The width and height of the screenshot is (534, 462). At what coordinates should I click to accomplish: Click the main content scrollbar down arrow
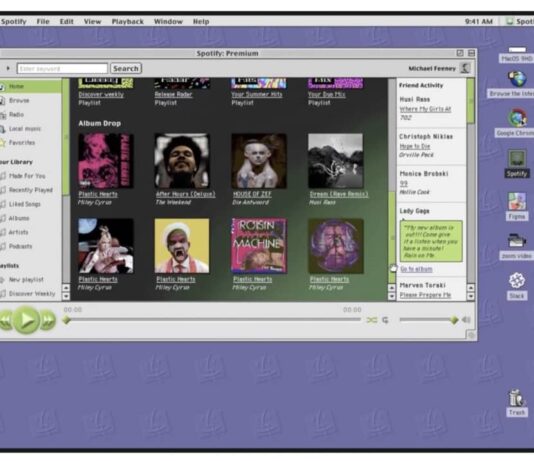tap(392, 296)
